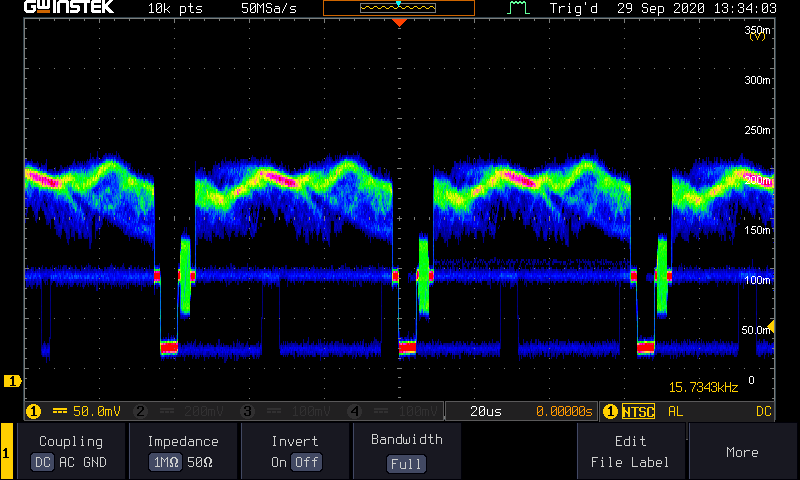Open the More menu options

click(x=742, y=452)
